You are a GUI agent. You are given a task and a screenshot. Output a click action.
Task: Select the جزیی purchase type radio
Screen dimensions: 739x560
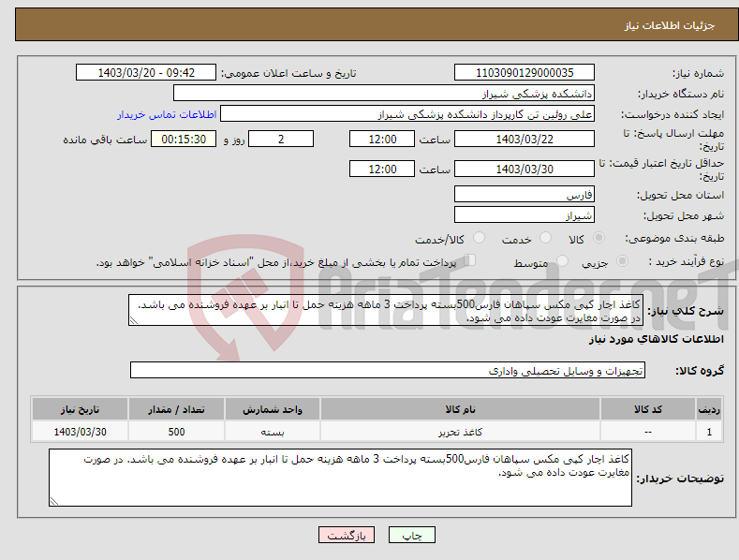622,261
